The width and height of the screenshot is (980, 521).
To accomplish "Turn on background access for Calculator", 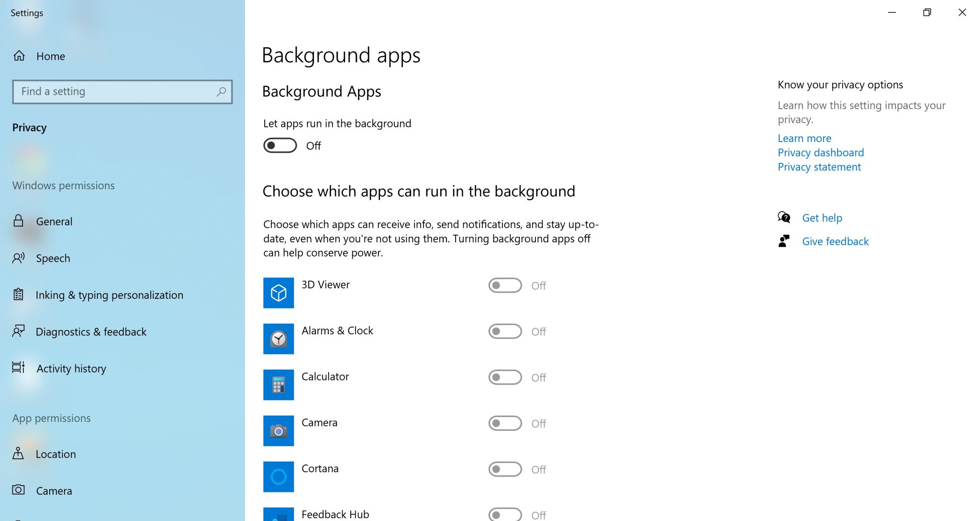I will [505, 377].
